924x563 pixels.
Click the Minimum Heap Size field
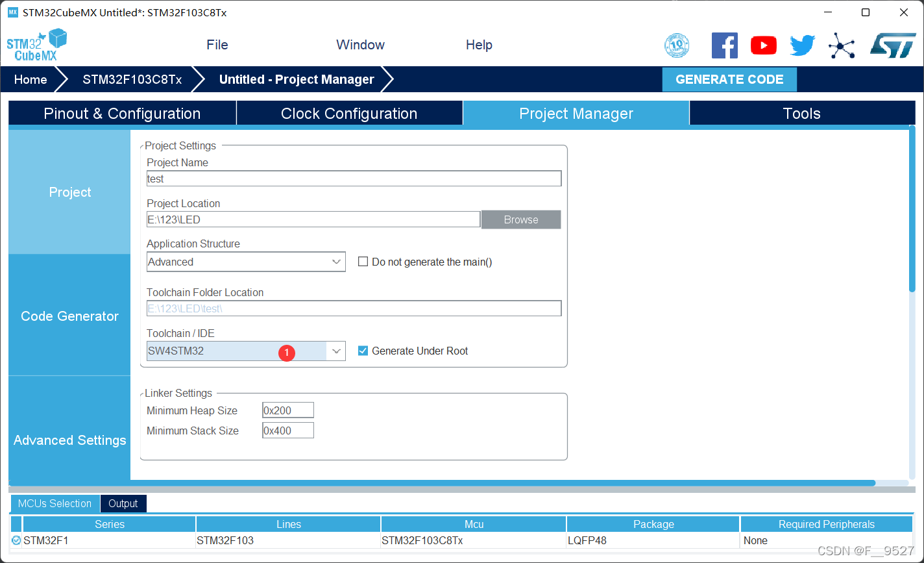pyautogui.click(x=288, y=410)
